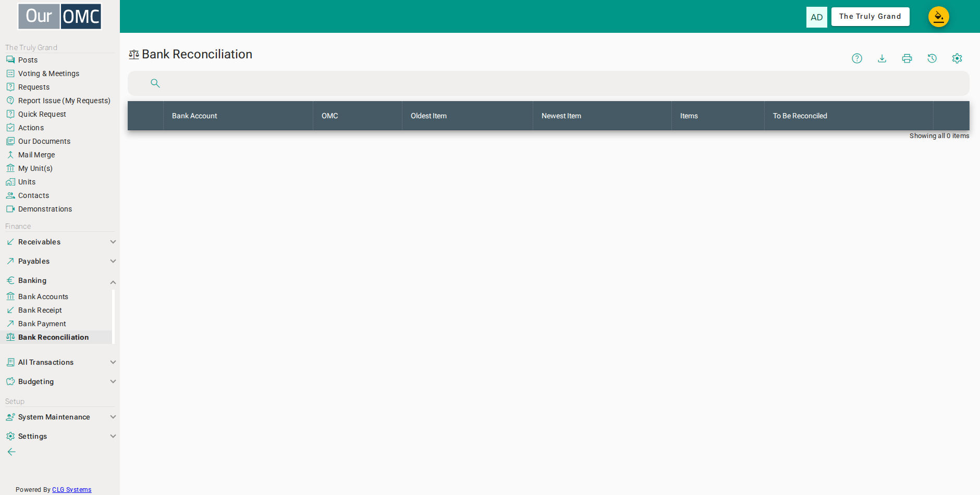Click the Budgeting piggy bank icon

pyautogui.click(x=10, y=381)
